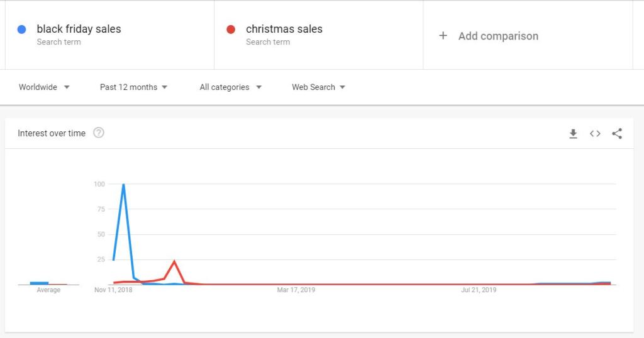Open the All categories dropdown
This screenshot has width=644, height=338.
pyautogui.click(x=230, y=87)
